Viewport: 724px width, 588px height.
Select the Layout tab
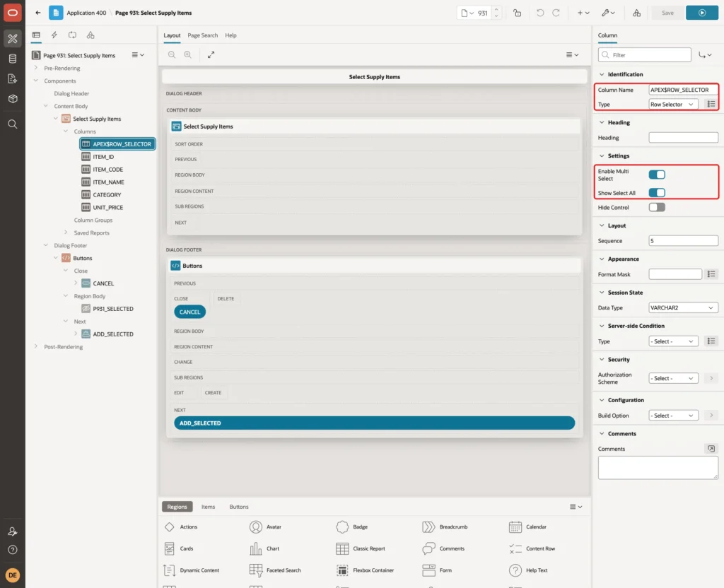(x=172, y=35)
